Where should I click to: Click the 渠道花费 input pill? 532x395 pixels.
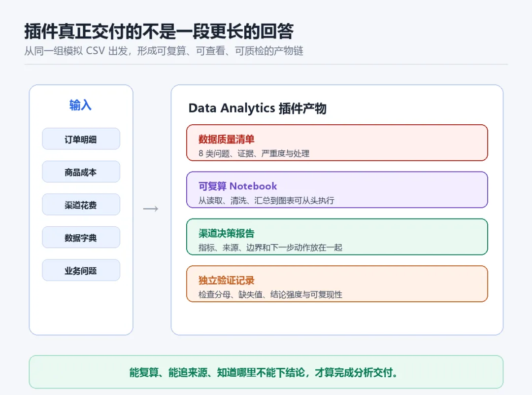coord(81,205)
